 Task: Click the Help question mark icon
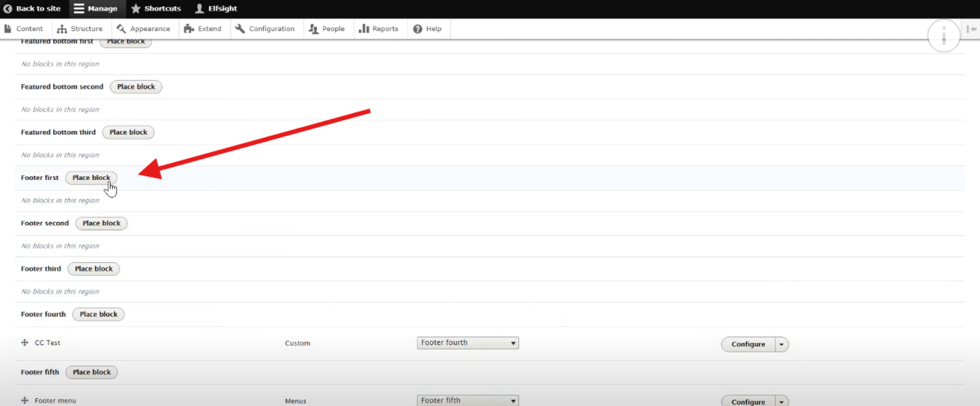tap(418, 29)
